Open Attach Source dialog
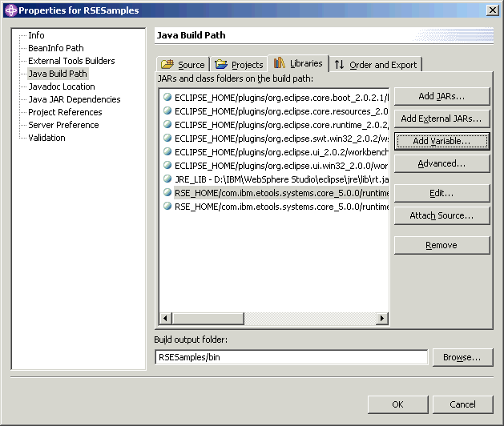504x426 pixels. point(441,215)
